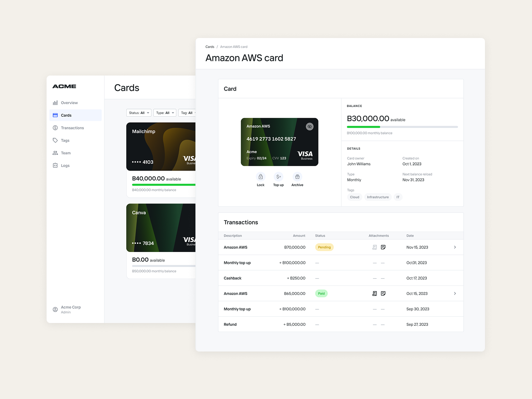The height and width of the screenshot is (399, 532).
Task: Click next balance reload date Nov 31, 2023
Action: 413,180
